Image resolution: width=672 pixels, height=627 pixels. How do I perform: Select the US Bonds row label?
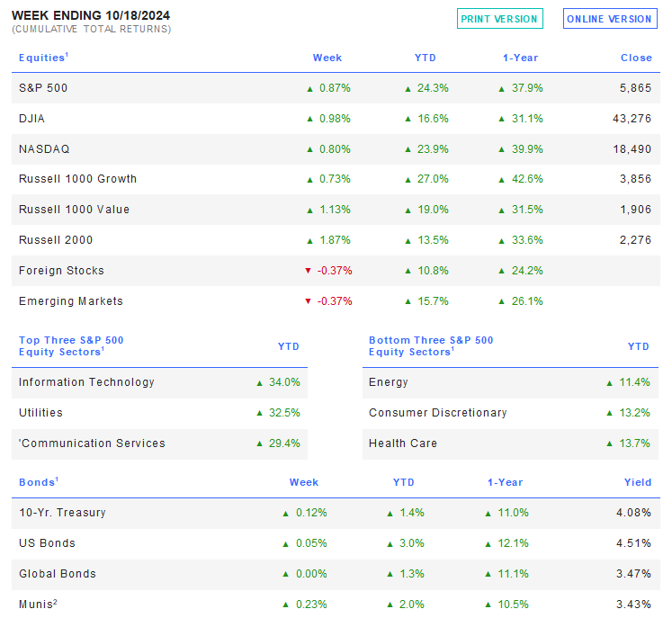pos(47,543)
